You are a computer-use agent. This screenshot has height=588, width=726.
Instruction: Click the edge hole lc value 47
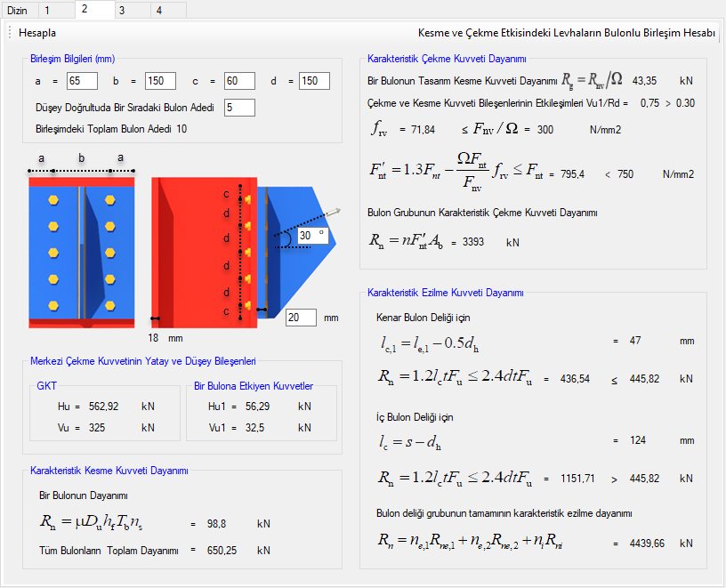click(x=635, y=341)
